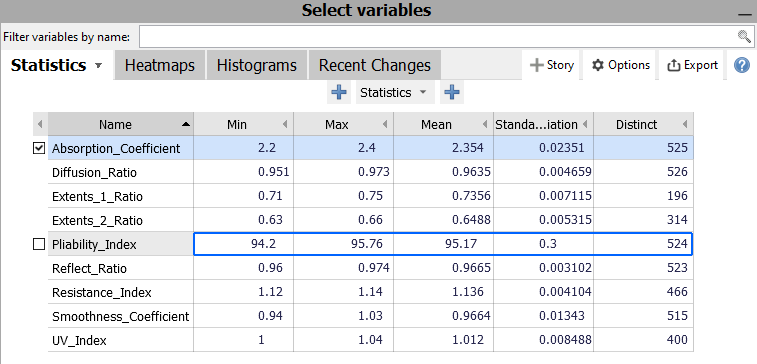Click the magnifier icon in filter field
The width and height of the screenshot is (757, 364).
click(x=744, y=37)
